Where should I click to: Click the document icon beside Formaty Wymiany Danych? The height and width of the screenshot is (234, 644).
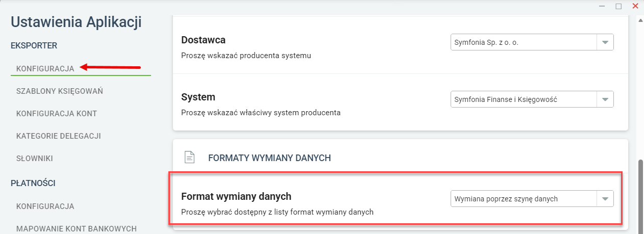[x=190, y=158]
